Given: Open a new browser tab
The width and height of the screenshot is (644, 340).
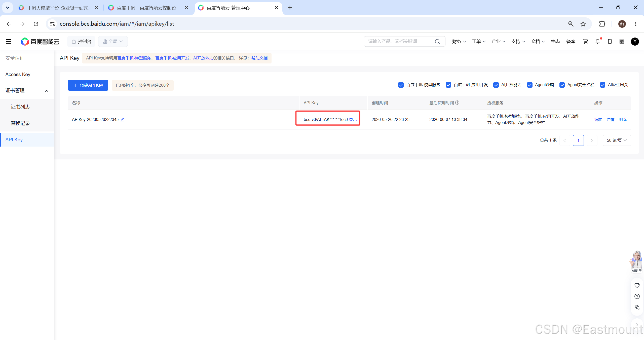Looking at the screenshot, I should 290,8.
